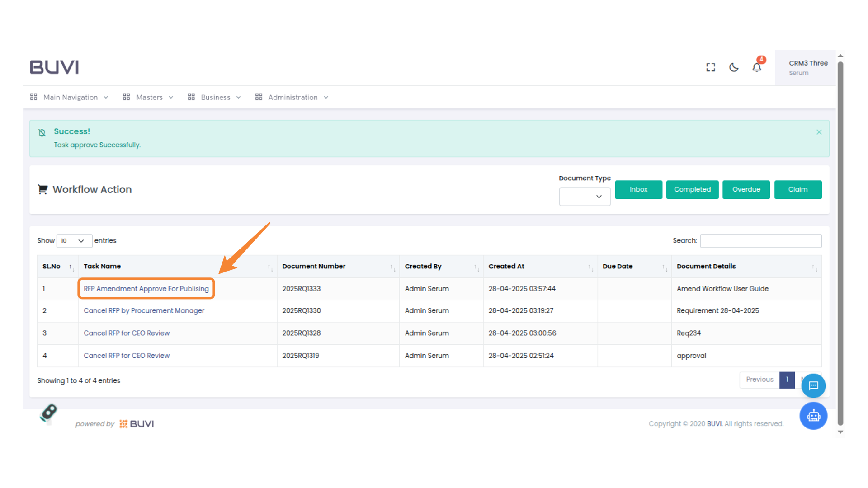Screen dimensions: 868x488
Task: Open the Administration menu
Action: pos(292,97)
